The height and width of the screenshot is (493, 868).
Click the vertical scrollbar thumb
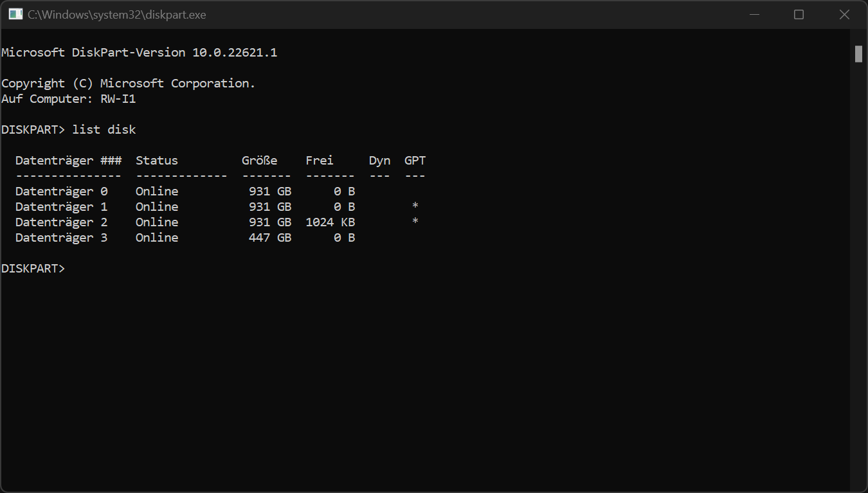click(858, 54)
